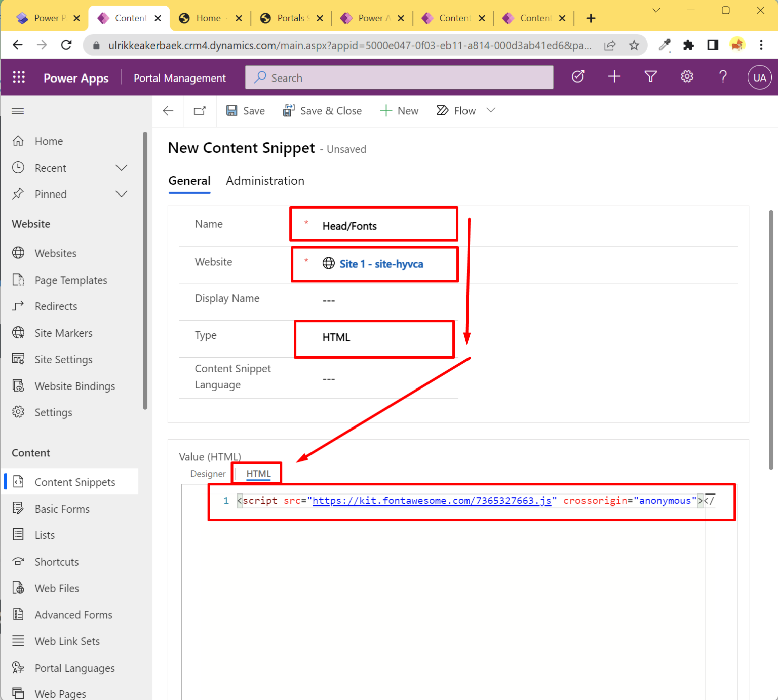Open Page Templates in the sidebar

pos(71,280)
